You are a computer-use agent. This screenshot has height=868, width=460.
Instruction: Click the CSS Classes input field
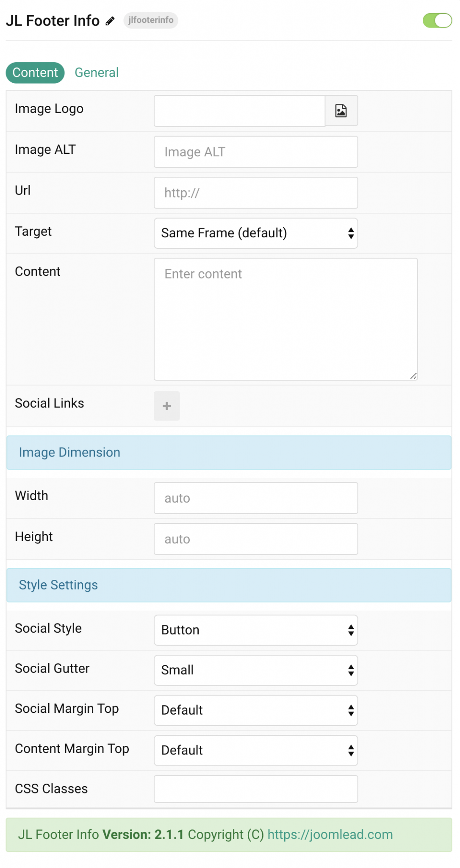point(255,789)
